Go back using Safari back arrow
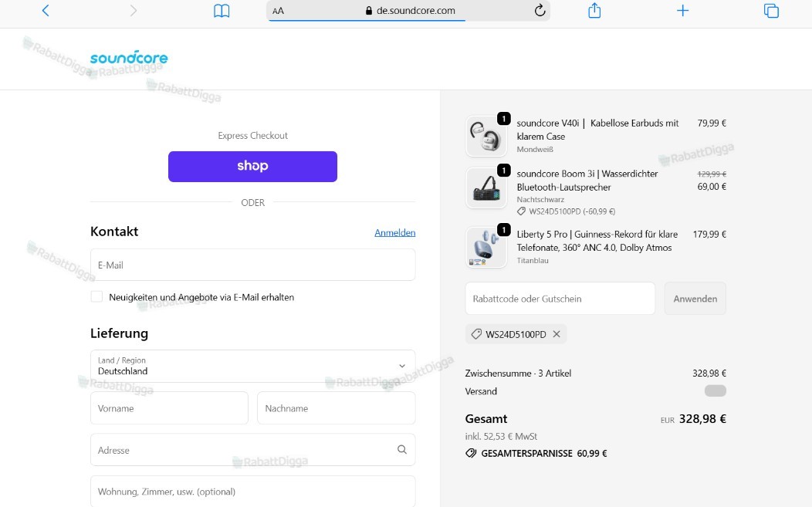This screenshot has width=812, height=507. (x=46, y=10)
